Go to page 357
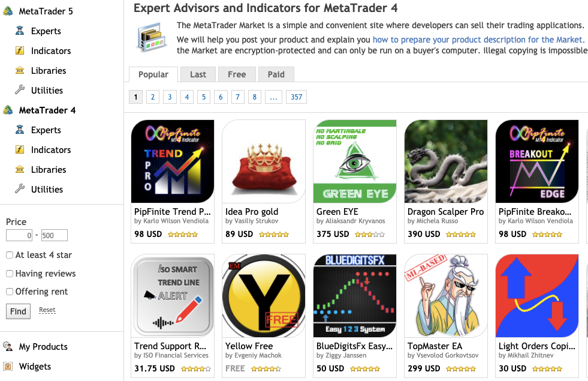The width and height of the screenshot is (588, 381). 296,97
